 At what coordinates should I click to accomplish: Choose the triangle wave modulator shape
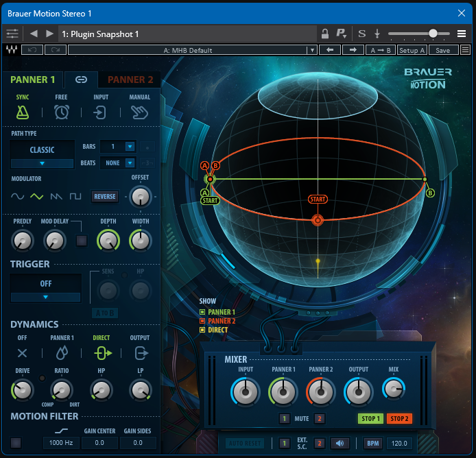(37, 196)
